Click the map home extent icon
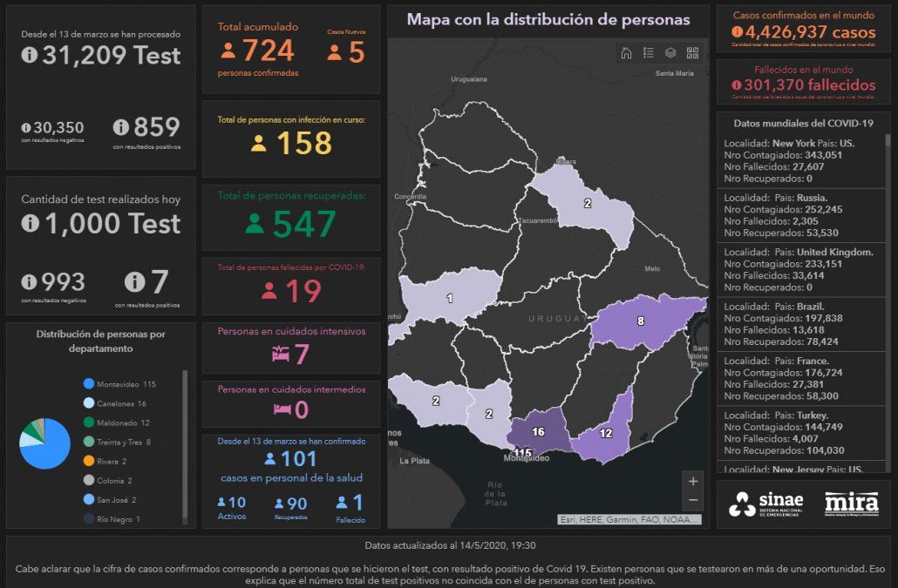Screen dimensions: 898x588 (x=626, y=52)
